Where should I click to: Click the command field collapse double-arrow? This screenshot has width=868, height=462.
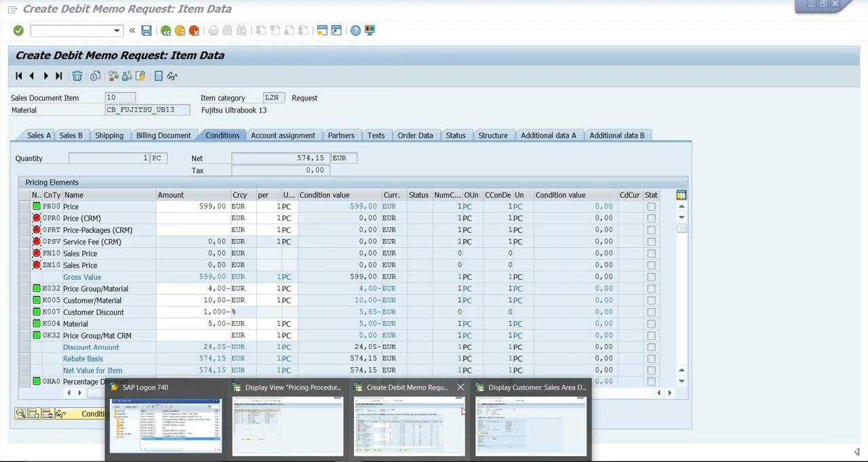pyautogui.click(x=132, y=30)
